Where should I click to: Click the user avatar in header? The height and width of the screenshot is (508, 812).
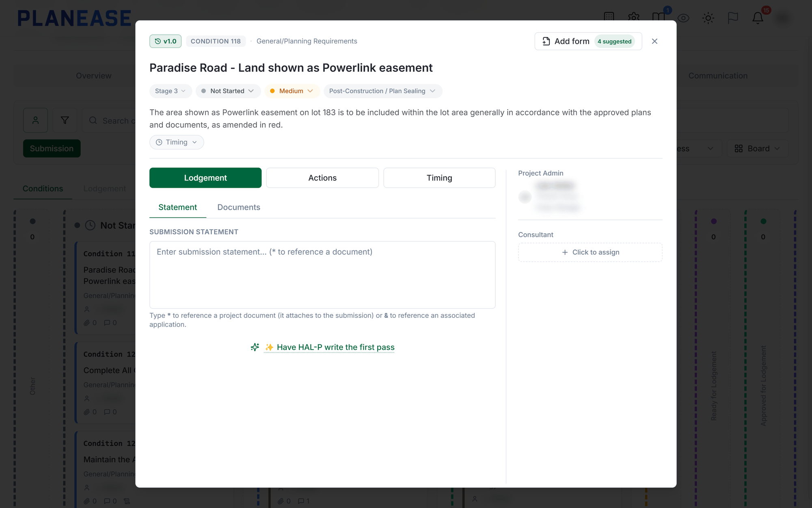click(x=782, y=18)
